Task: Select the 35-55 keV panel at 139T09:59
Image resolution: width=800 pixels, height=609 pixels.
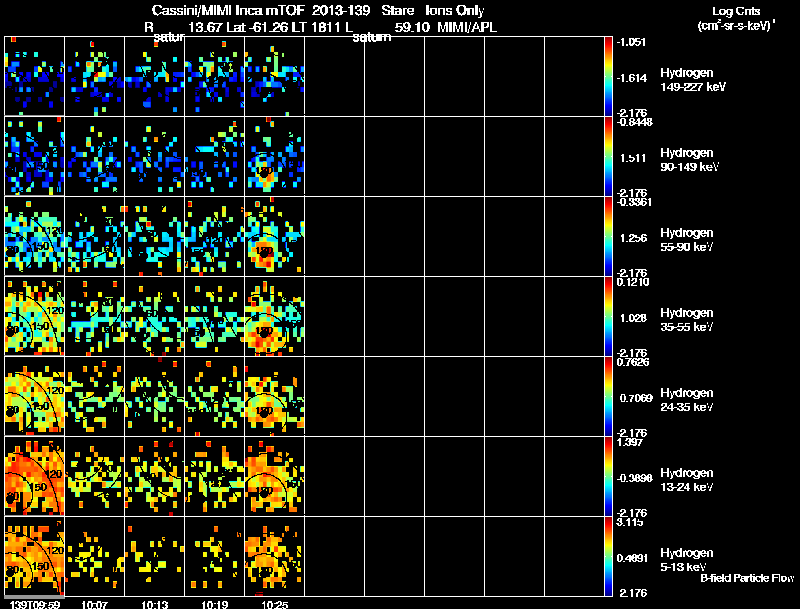Action: click(x=35, y=316)
